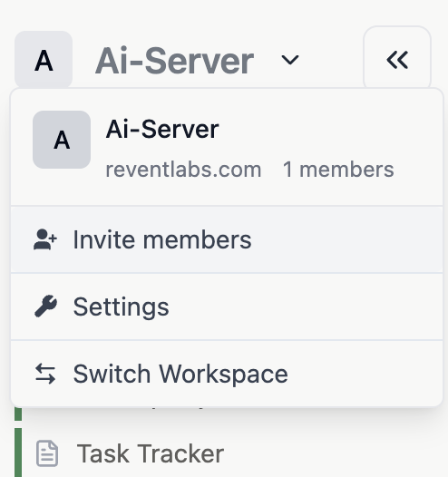Select the Switch Workspace option
This screenshot has width=448, height=477.
(227, 374)
